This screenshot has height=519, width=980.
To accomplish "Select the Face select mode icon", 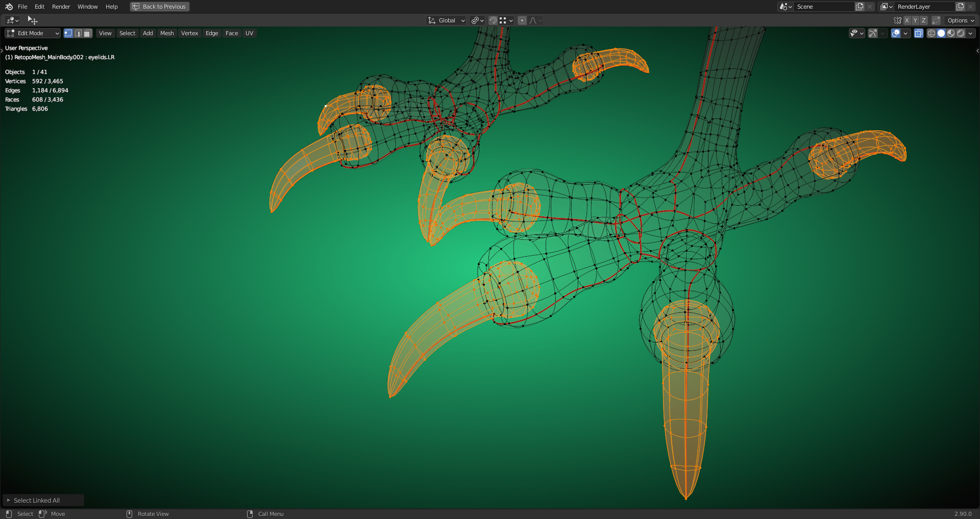I will tap(87, 33).
